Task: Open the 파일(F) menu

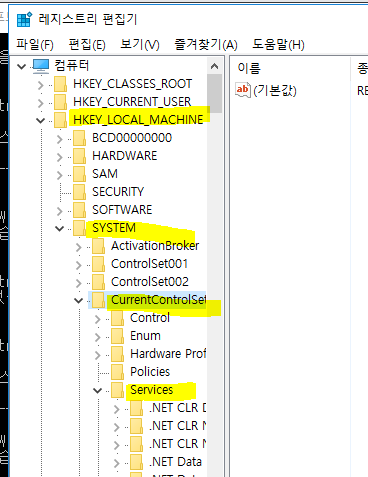Action: 35,45
